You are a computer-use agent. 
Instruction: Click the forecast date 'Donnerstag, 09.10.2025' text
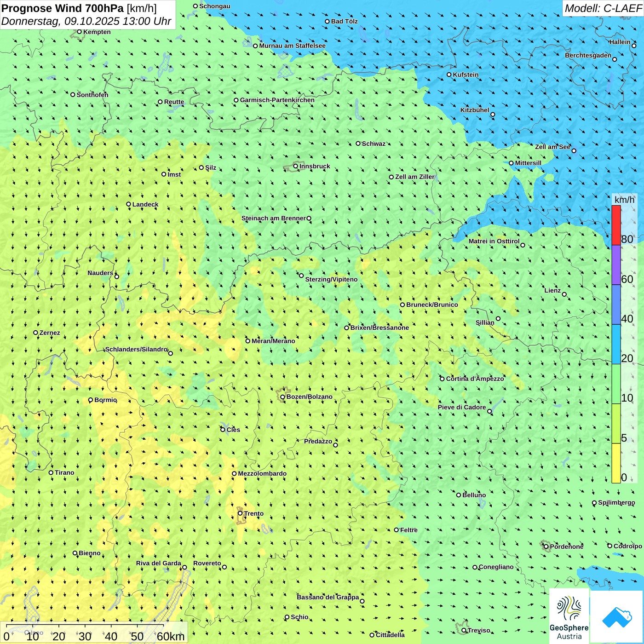click(60, 22)
